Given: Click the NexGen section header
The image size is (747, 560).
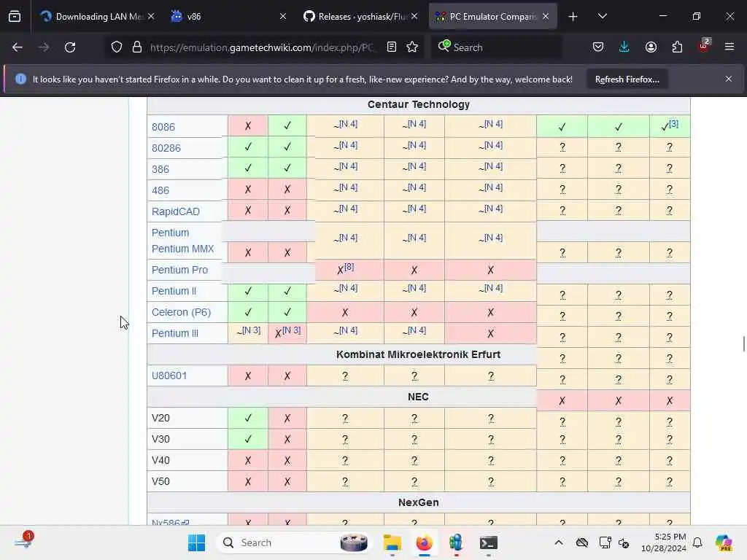Looking at the screenshot, I should [x=418, y=502].
